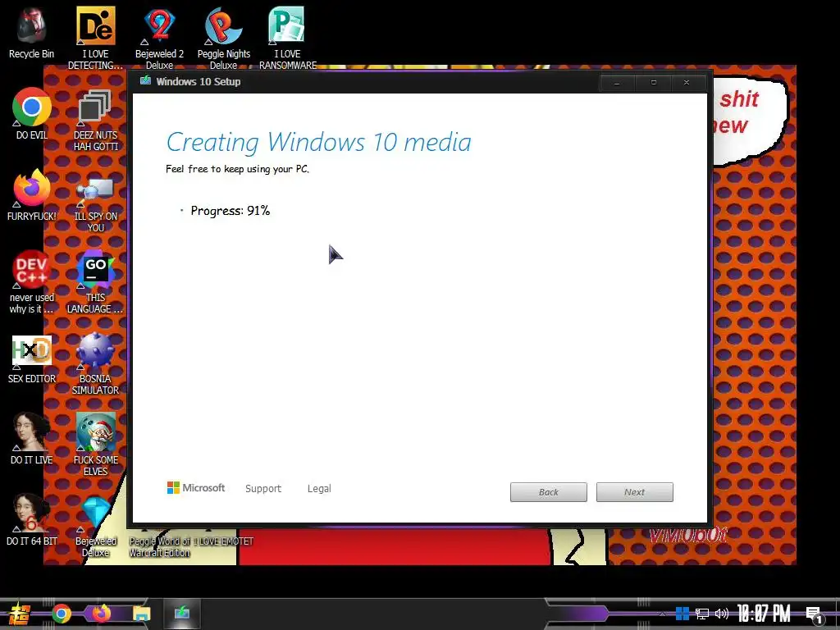The image size is (840, 630).
Task: Open the Legal link in setup
Action: tap(319, 489)
